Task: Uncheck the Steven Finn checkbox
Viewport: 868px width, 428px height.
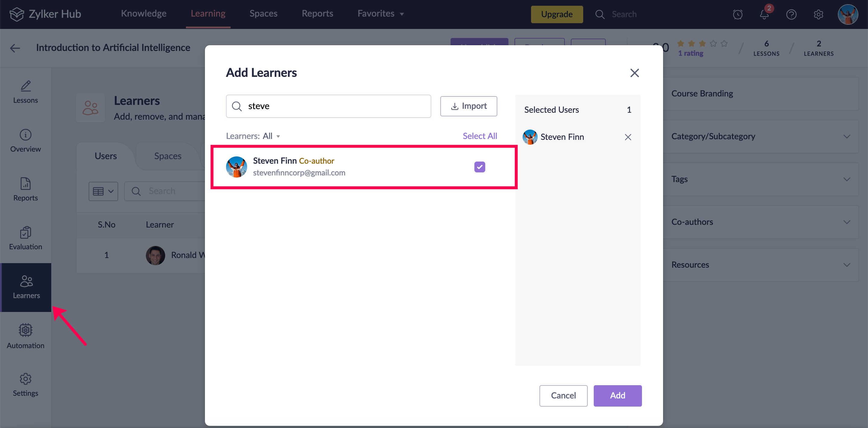Action: [480, 167]
